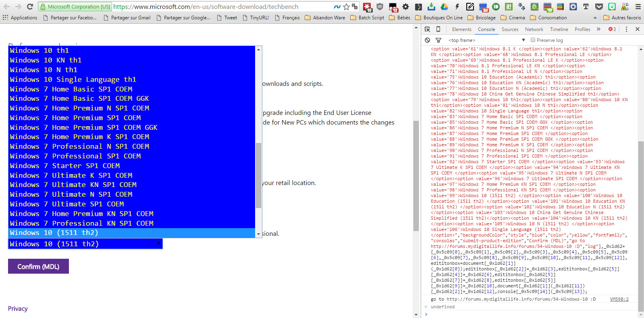Activate DevTools inspect element picker
Viewport: 644px width, 318px height.
(x=428, y=29)
